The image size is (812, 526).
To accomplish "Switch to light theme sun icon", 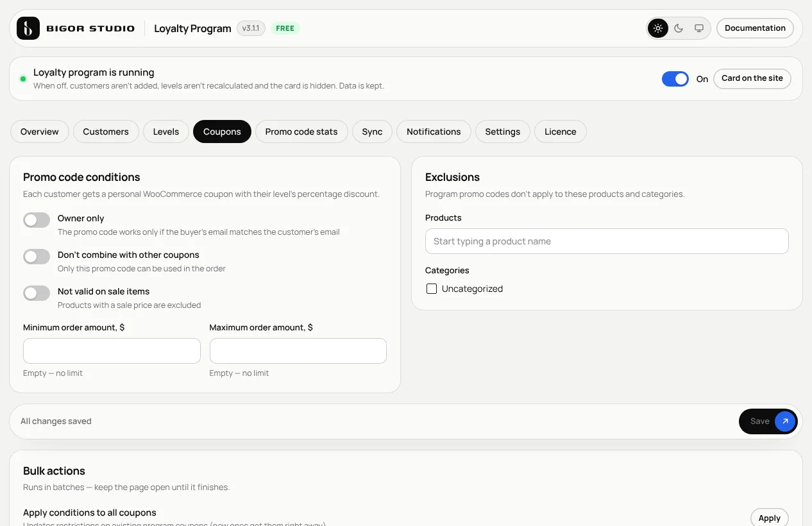I will 658,28.
